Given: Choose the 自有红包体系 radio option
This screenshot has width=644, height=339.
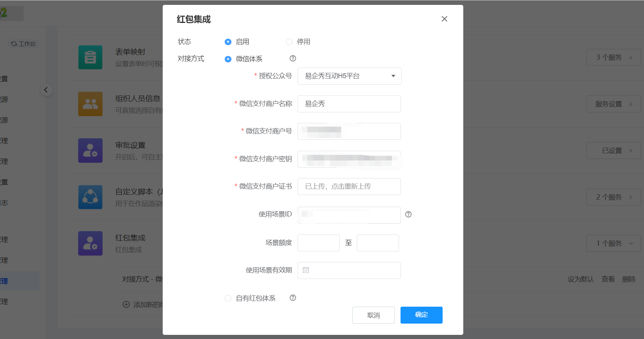Looking at the screenshot, I should [228, 298].
